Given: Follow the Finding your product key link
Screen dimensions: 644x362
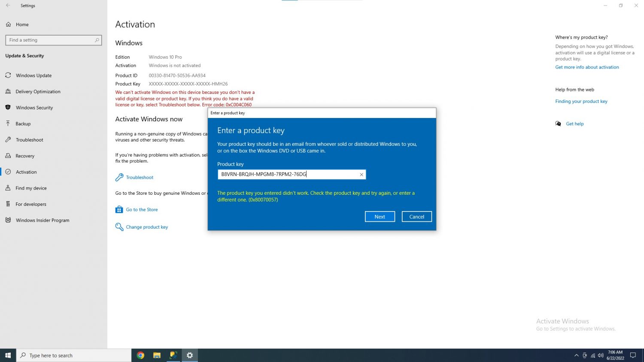Looking at the screenshot, I should pyautogui.click(x=581, y=101).
